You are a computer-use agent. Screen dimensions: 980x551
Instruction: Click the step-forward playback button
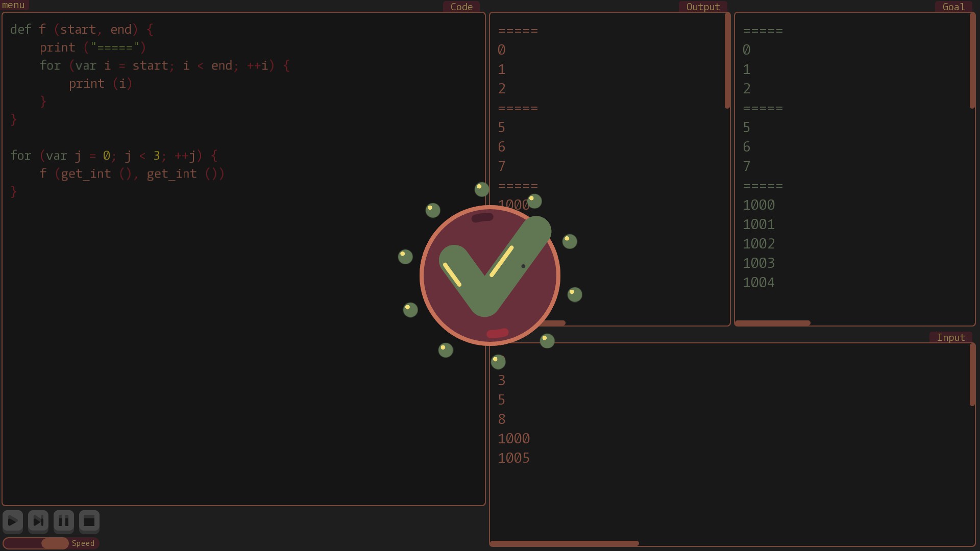pyautogui.click(x=38, y=521)
